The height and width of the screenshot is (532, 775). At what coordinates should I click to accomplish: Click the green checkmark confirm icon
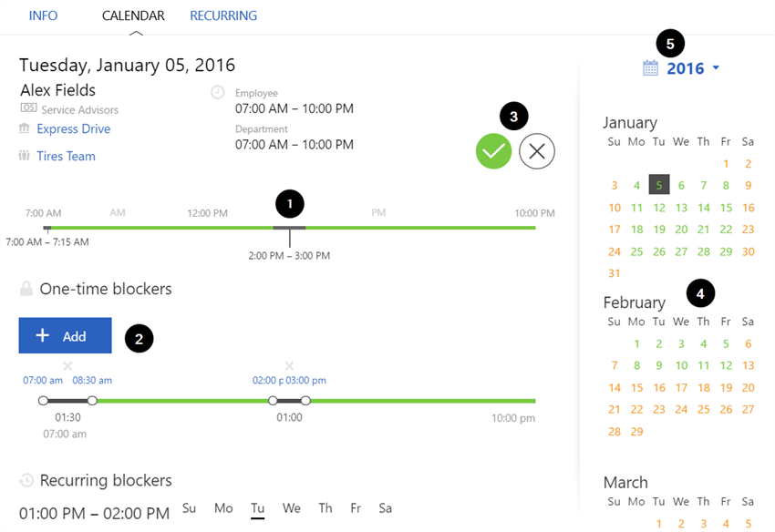pyautogui.click(x=493, y=151)
